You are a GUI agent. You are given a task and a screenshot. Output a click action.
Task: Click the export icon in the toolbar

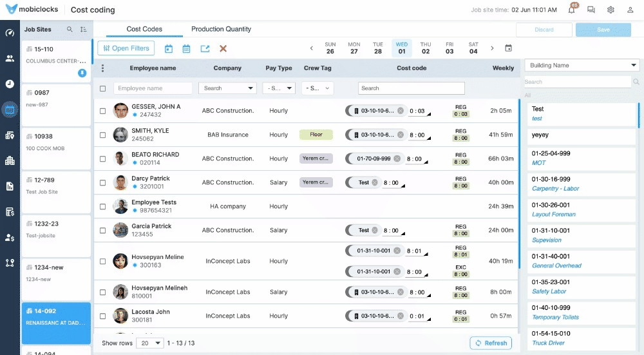pyautogui.click(x=205, y=48)
